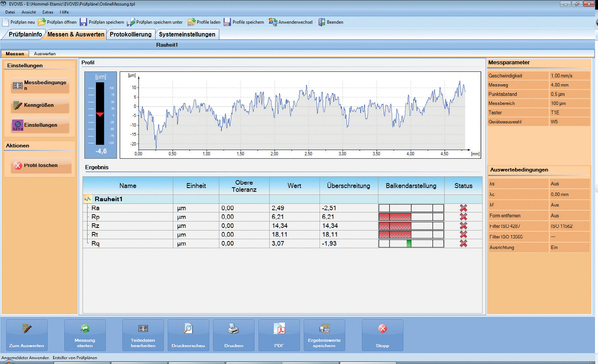Click the Prüfplan neu toolbar icon
Viewport: 598px width, 364px height.
(6, 22)
